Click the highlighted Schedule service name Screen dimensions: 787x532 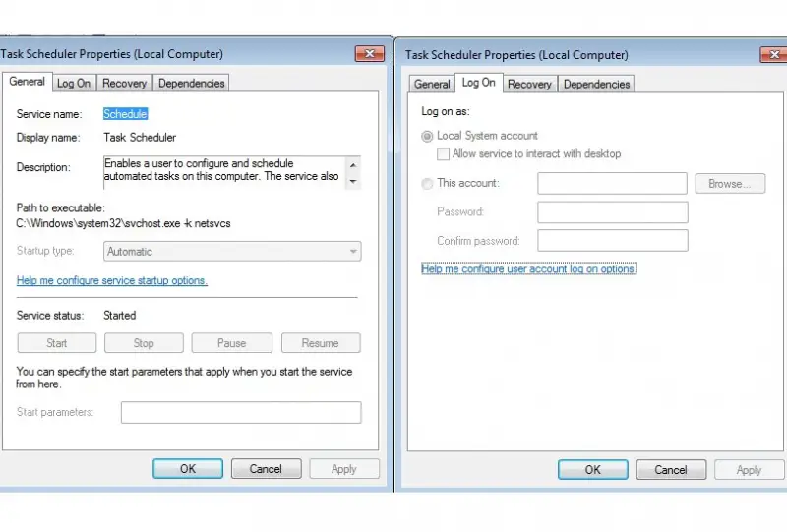pyautogui.click(x=125, y=114)
